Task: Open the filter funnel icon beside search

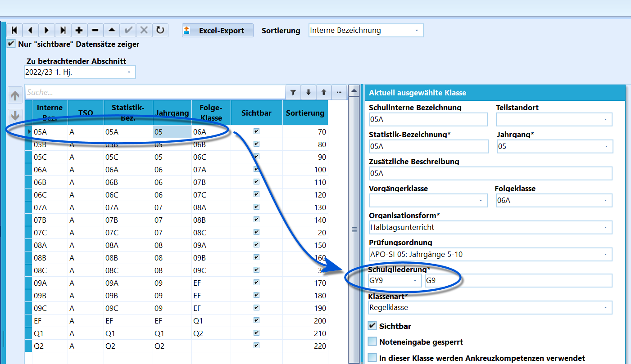Action: click(x=293, y=92)
